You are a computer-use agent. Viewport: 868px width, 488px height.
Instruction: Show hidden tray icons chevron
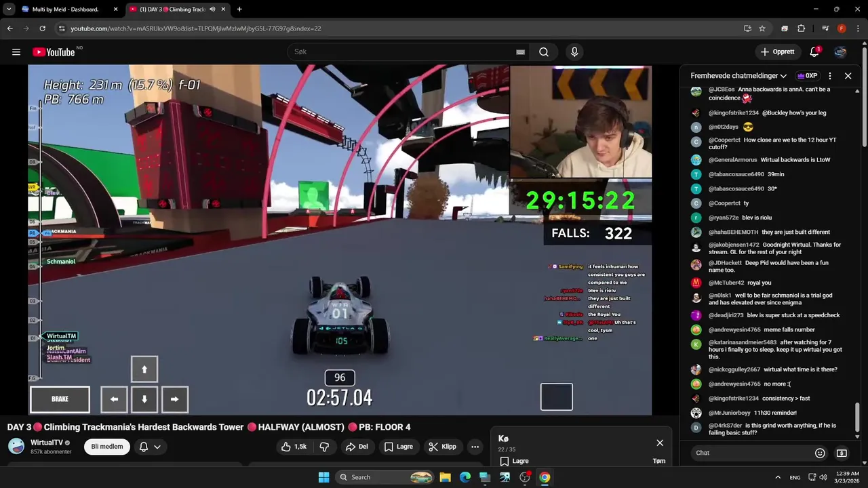(778, 477)
